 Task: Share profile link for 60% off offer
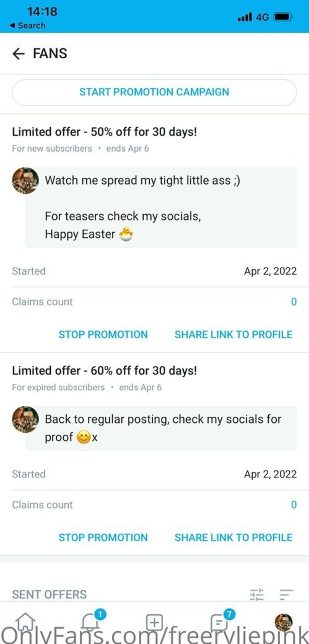tap(233, 537)
